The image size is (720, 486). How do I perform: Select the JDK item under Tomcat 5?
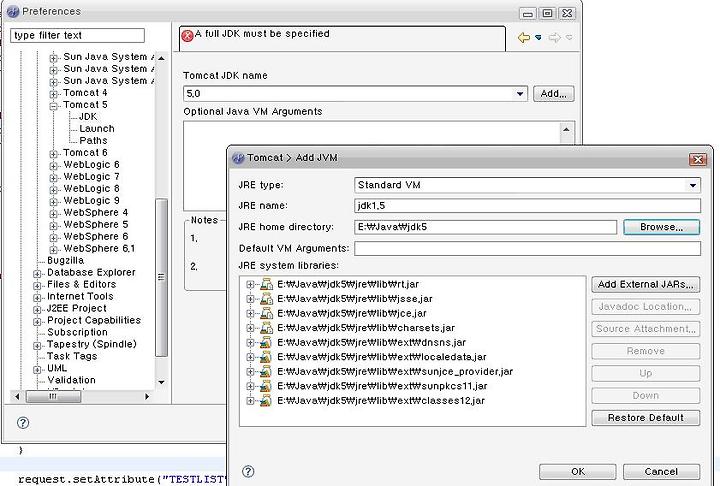click(x=88, y=117)
